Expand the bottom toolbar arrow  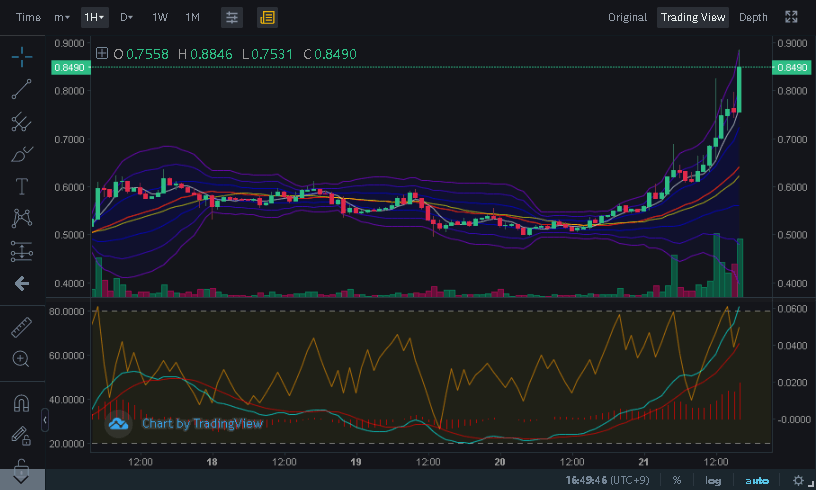pyautogui.click(x=22, y=479)
